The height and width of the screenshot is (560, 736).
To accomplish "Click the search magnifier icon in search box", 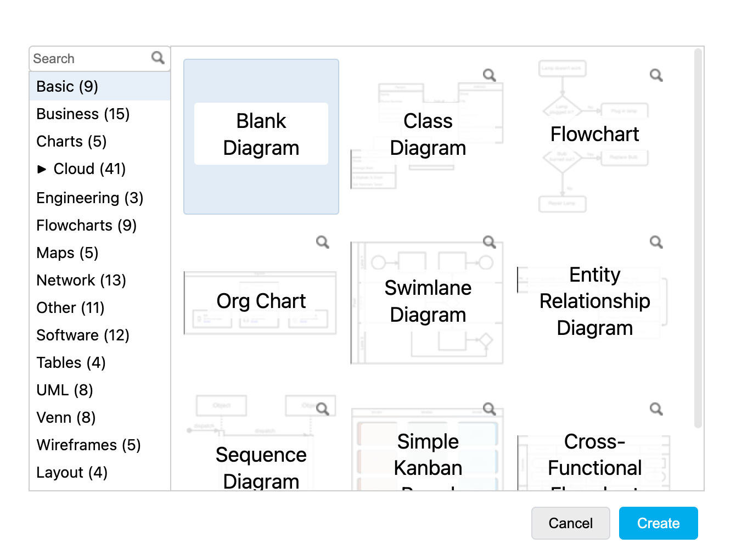I will click(158, 58).
